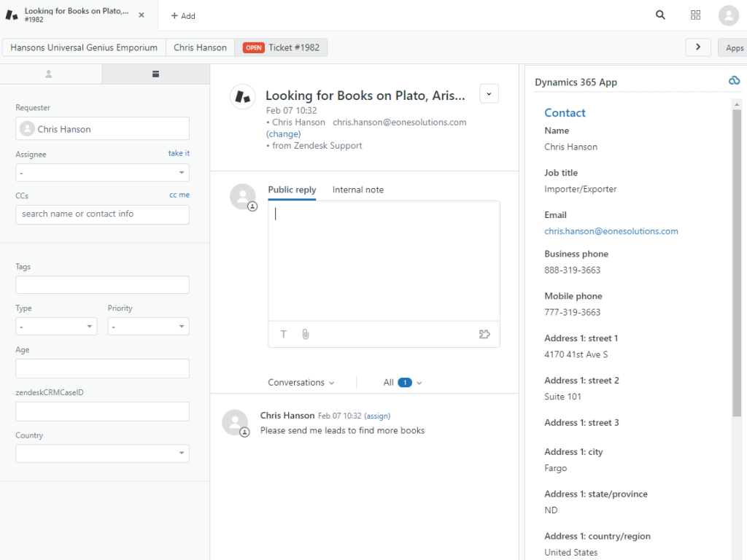Close the Looking for Books ticket tab
The width and height of the screenshot is (747, 560).
tap(141, 15)
